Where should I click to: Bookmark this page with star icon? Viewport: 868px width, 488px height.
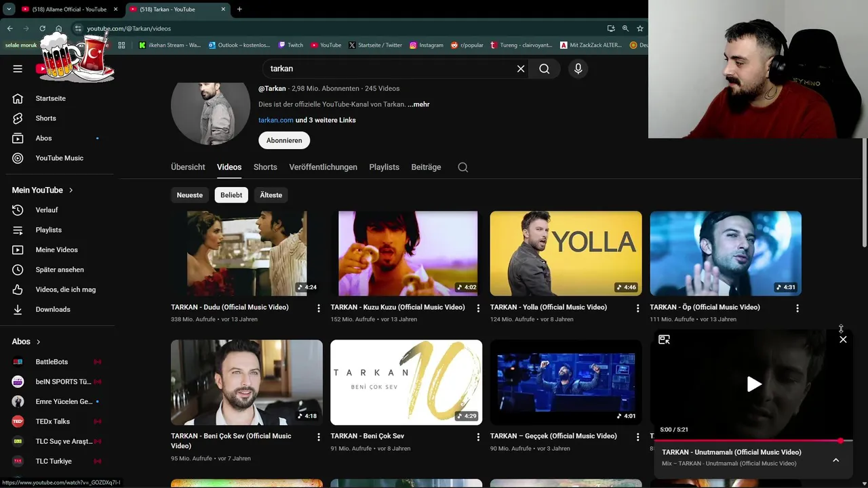click(639, 28)
